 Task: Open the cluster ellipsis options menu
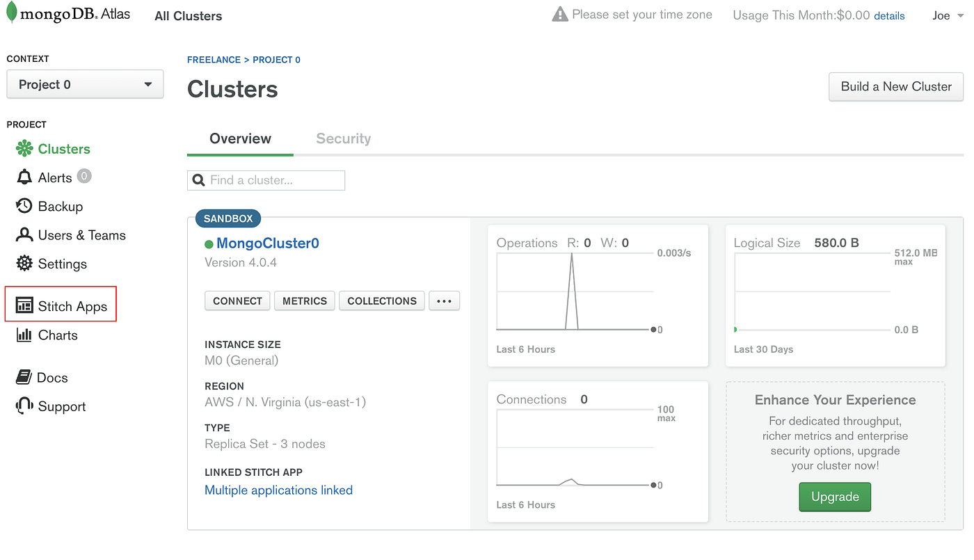coord(444,301)
